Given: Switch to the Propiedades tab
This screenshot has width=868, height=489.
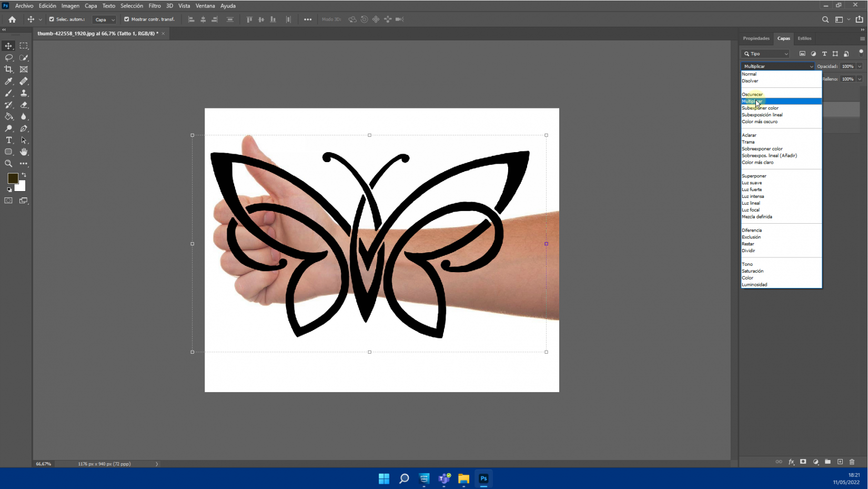Looking at the screenshot, I should 756,38.
